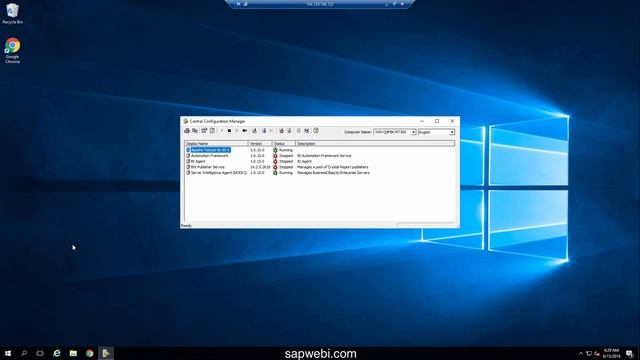Launch Internet Explorer from taskbar
This screenshot has width=640, height=360.
(57, 353)
